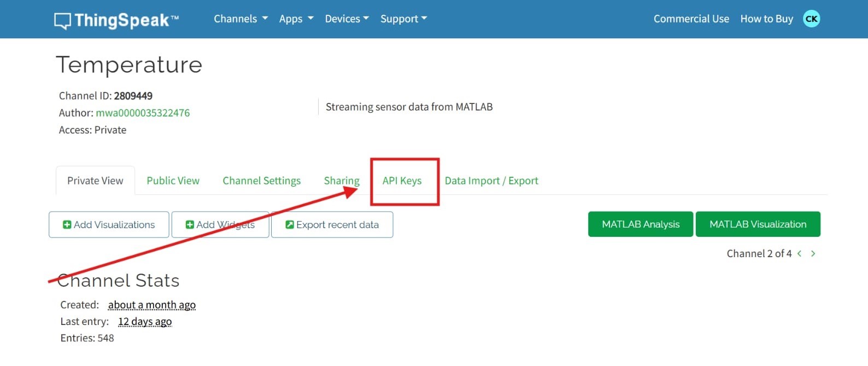Open the author link mwa0000035322476
This screenshot has height=366, width=868.
(143, 113)
